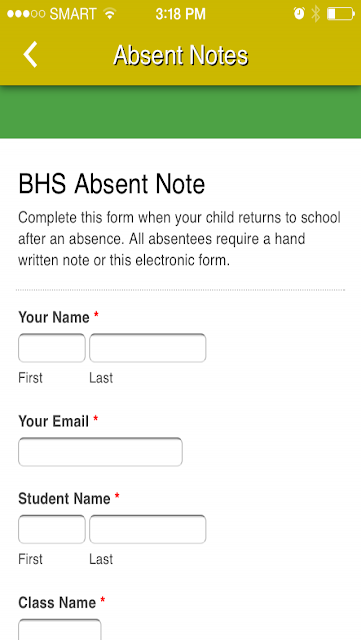This screenshot has width=361, height=640.
Task: Tap the cellular signal dots
Action: (26, 14)
